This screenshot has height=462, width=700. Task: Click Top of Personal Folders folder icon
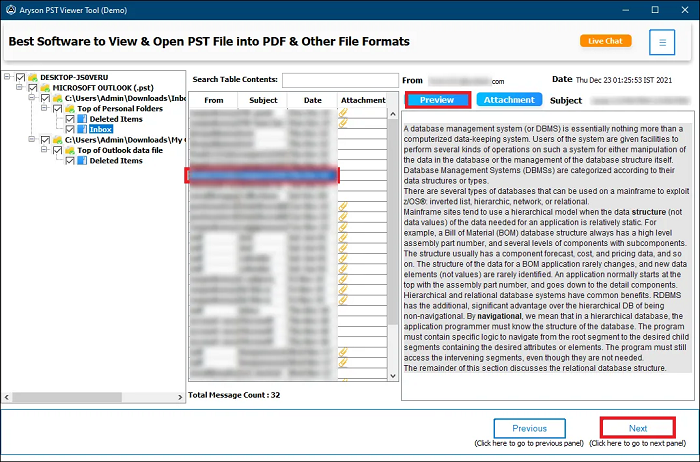[70, 108]
